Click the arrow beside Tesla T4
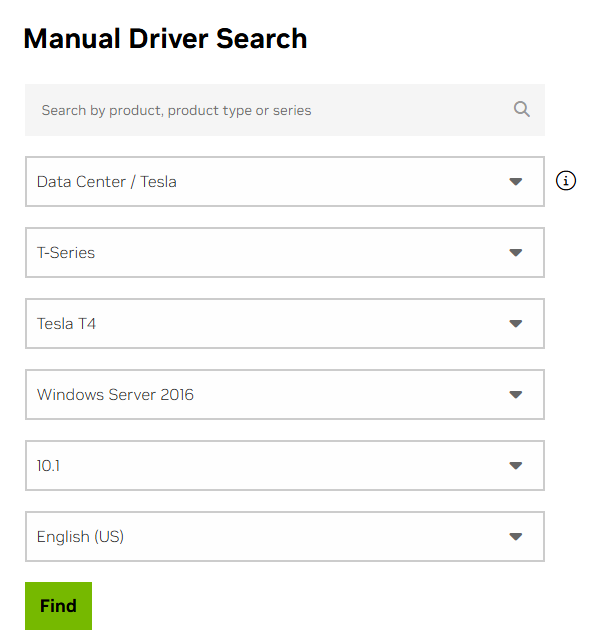 [516, 323]
